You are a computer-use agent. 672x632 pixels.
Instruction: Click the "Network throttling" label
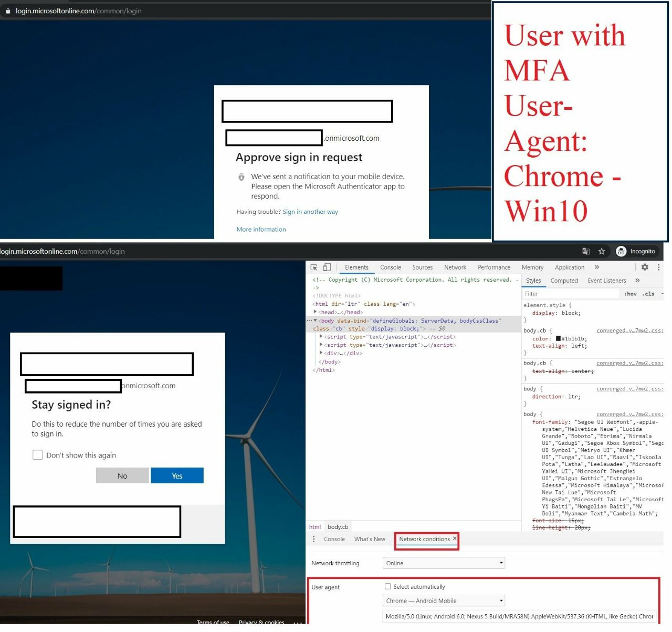click(335, 564)
